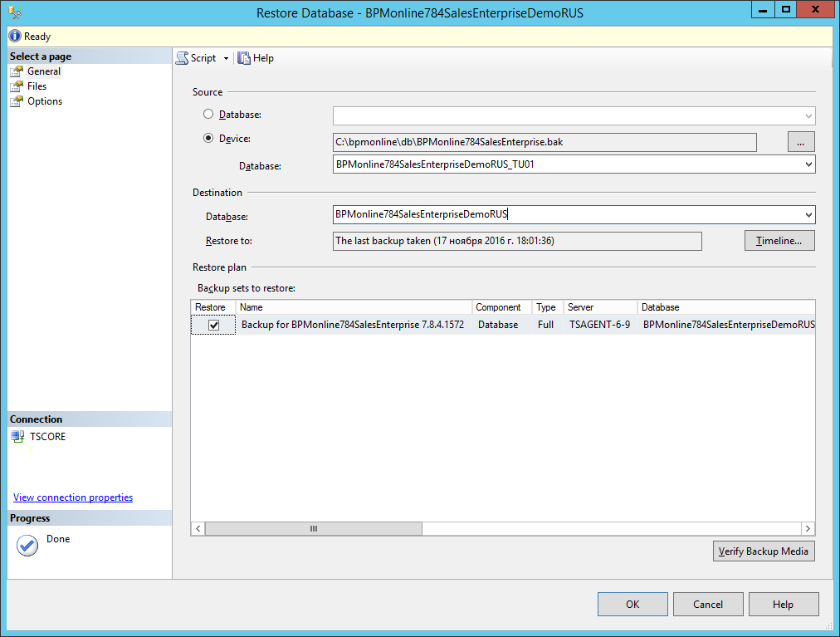Image resolution: width=840 pixels, height=637 pixels.
Task: Click the Timeline button
Action: [779, 241]
